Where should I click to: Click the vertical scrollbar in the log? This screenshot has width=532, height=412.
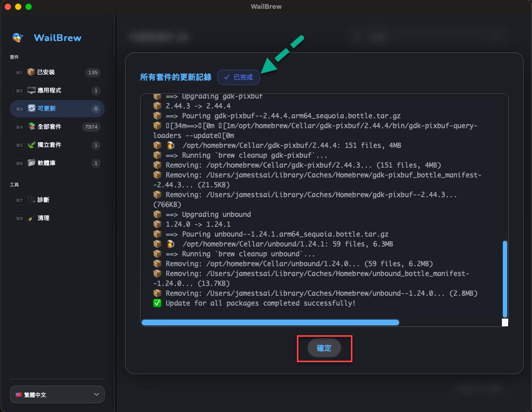pyautogui.click(x=504, y=278)
